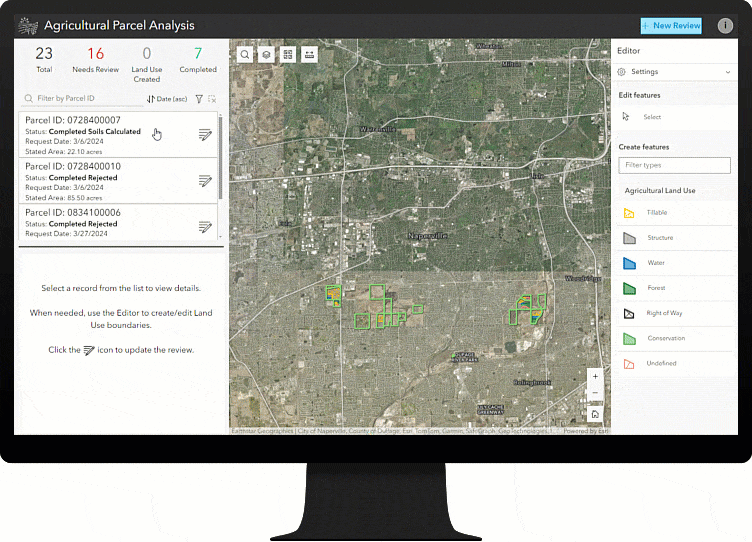Expand the Editor Settings chevron

[728, 72]
